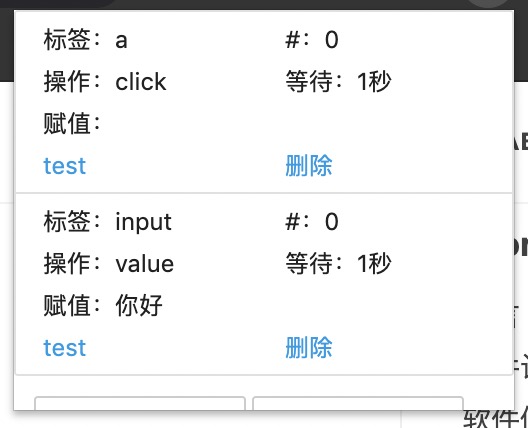
Task: Click the # 0 index in second rule
Action: point(312,222)
